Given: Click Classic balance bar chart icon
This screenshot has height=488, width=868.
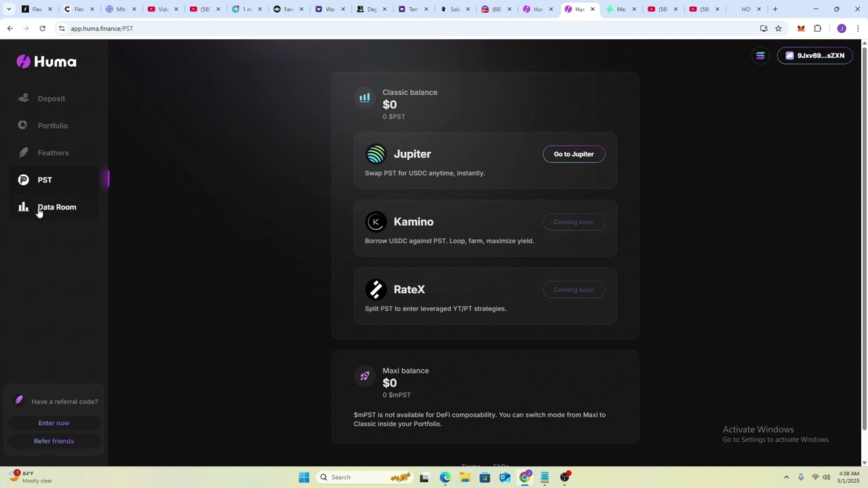Looking at the screenshot, I should click(x=365, y=98).
